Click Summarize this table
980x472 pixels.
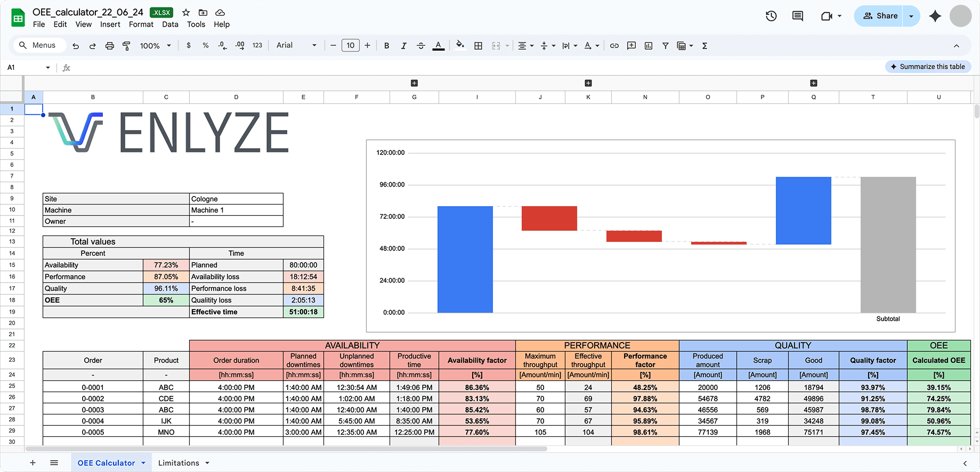coord(928,67)
